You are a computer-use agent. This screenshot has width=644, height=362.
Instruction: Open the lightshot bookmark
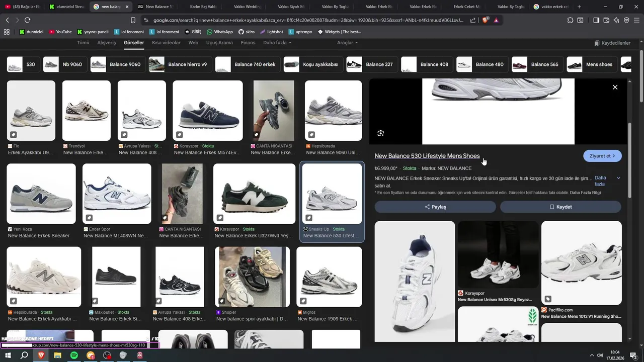pyautogui.click(x=272, y=32)
